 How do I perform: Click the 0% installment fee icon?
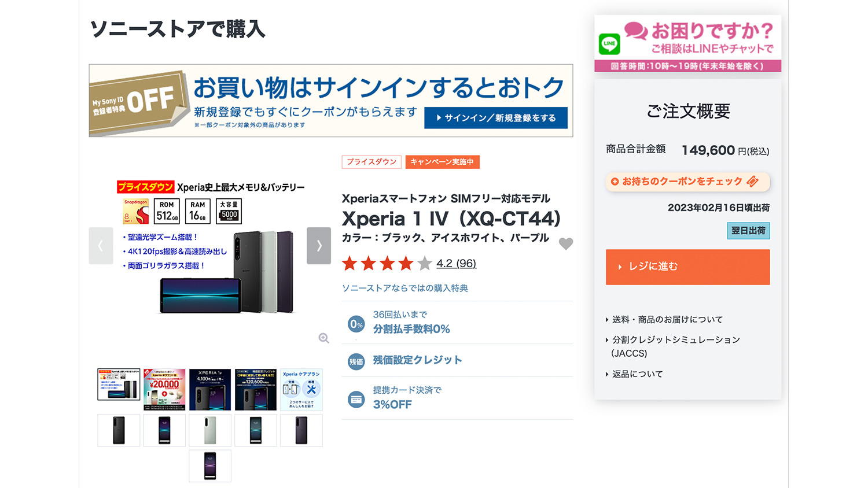[356, 324]
